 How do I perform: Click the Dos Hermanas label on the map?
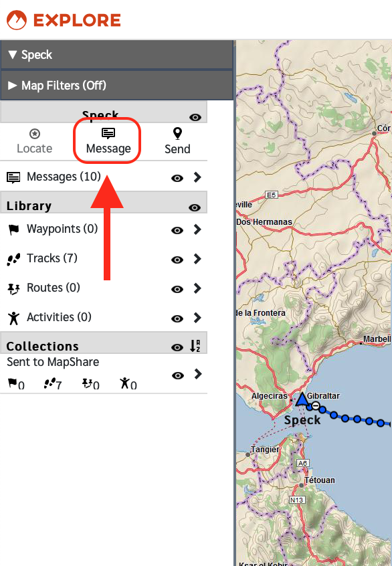point(264,222)
